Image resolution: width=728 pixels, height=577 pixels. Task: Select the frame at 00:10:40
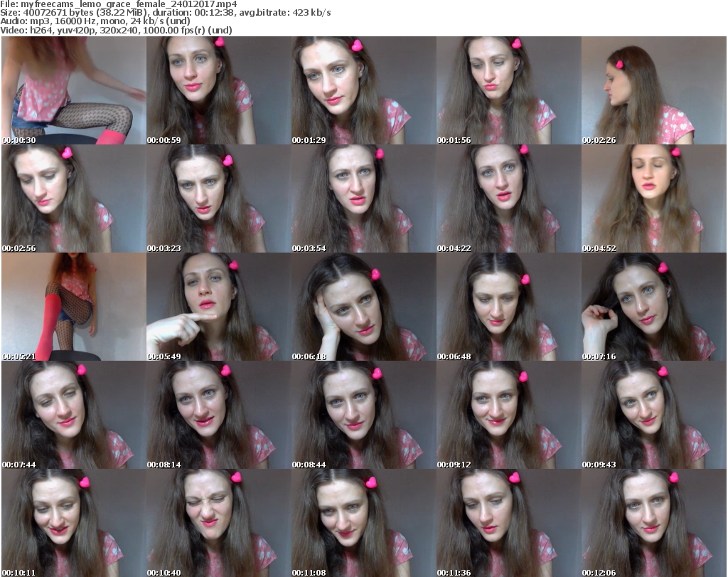click(x=219, y=523)
